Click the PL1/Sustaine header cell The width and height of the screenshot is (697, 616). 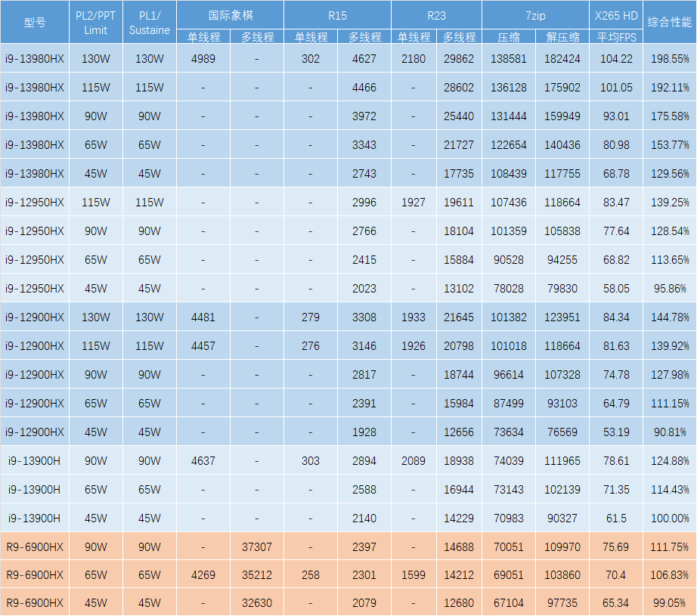150,22
